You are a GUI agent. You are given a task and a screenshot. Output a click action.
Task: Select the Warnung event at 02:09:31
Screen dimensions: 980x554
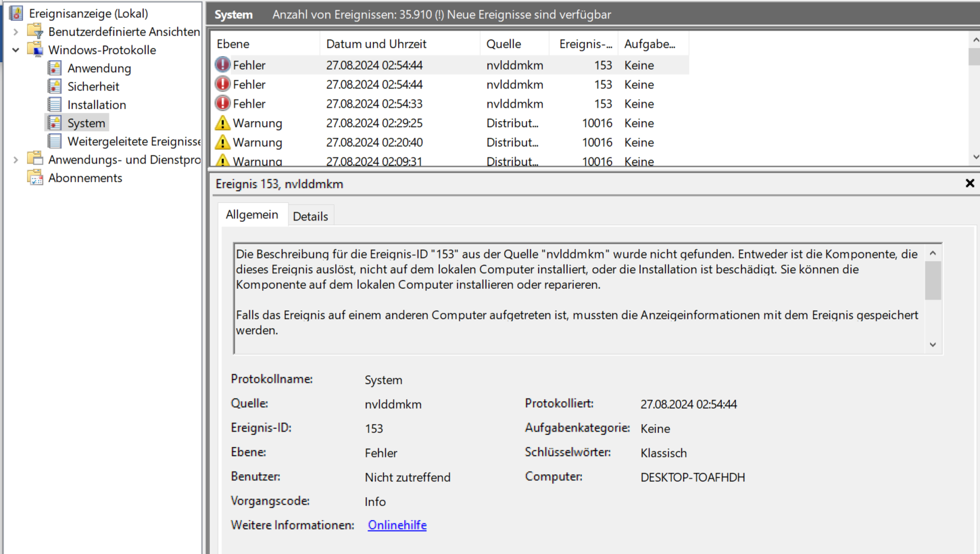(449, 160)
